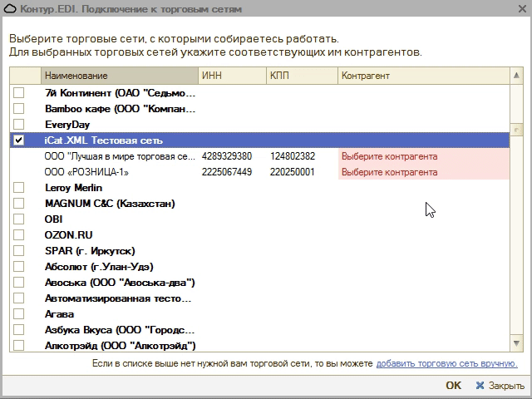The height and width of the screenshot is (399, 532).
Task: Select the EveryDay row name
Action: (x=67, y=125)
